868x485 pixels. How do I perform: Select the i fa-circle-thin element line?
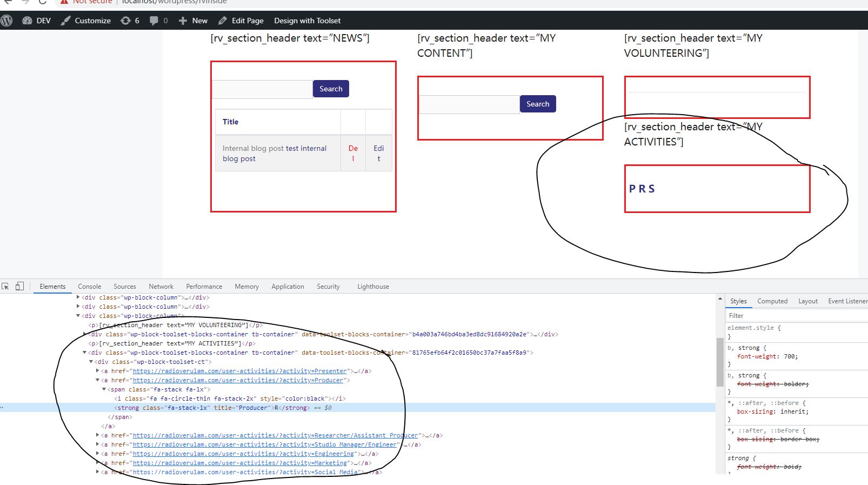pos(230,398)
